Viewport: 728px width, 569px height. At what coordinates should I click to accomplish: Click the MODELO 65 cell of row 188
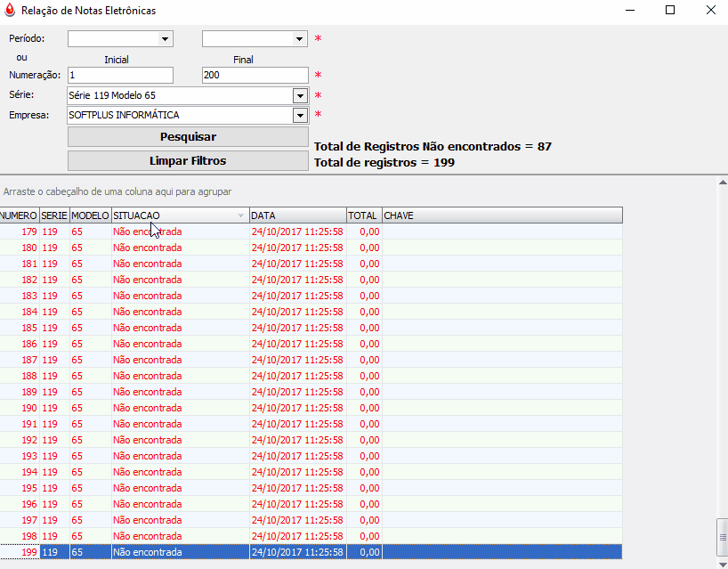click(x=90, y=376)
